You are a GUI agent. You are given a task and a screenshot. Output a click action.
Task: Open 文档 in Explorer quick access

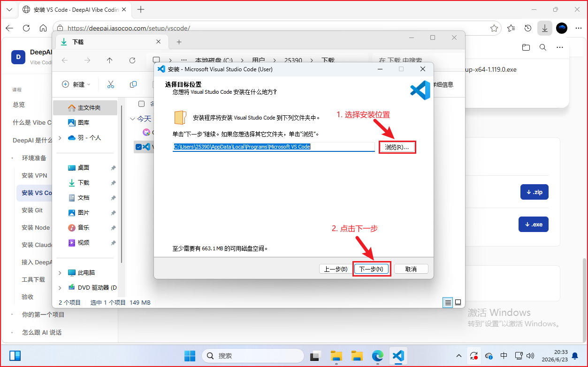pos(84,197)
